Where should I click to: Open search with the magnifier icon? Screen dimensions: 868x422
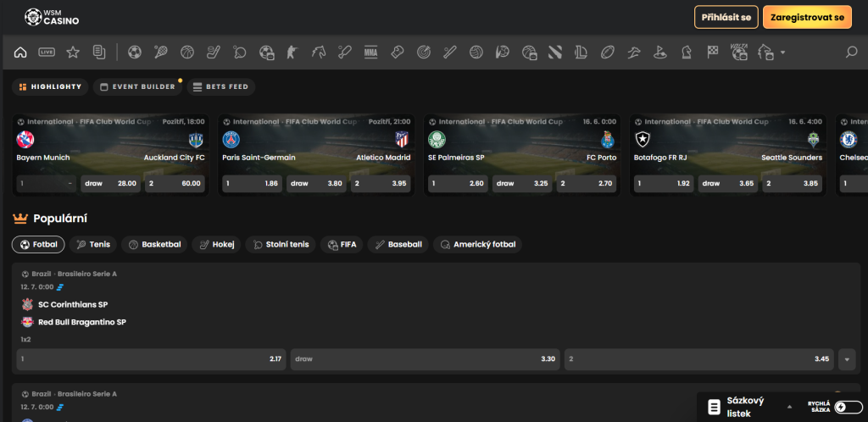[x=851, y=53]
